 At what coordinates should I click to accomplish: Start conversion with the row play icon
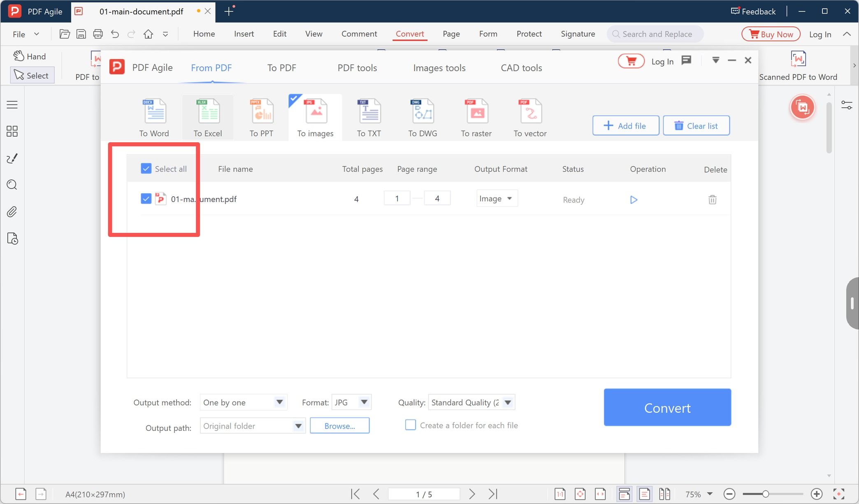pos(634,200)
